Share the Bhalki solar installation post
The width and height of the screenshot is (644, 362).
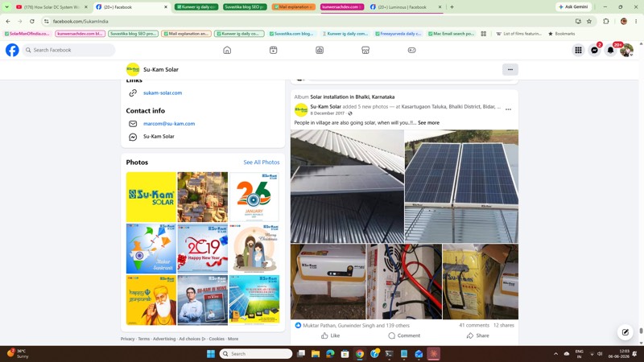(477, 335)
